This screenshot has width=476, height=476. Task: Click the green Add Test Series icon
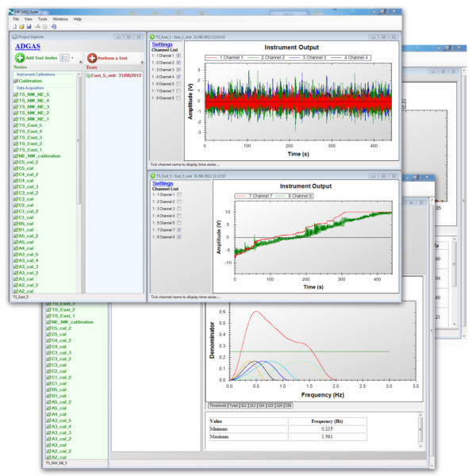(20, 58)
